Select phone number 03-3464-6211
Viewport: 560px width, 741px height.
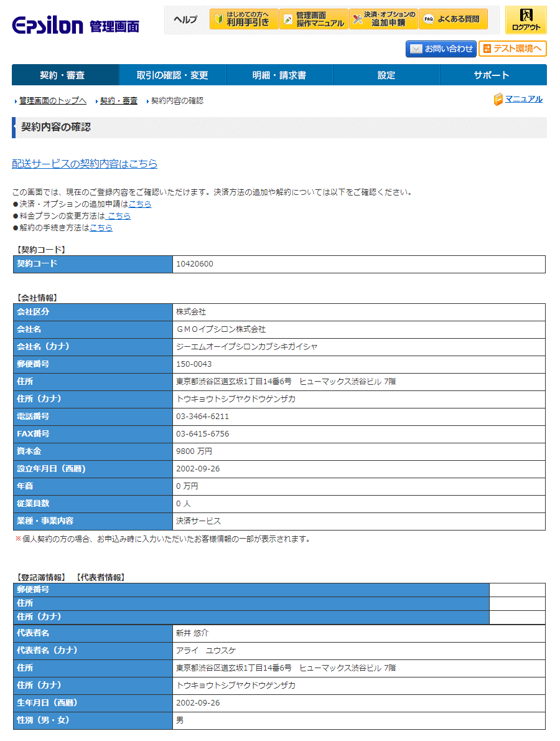[x=203, y=417]
